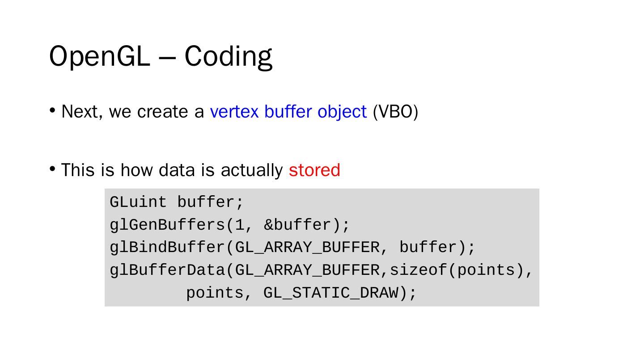
Task: Click the "glBindBuffer" function name
Action: 168,248
